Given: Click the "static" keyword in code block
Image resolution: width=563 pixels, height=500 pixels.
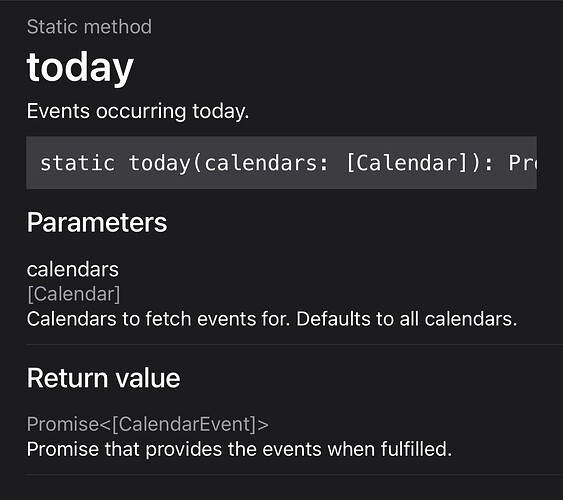Looking at the screenshot, I should (78, 163).
